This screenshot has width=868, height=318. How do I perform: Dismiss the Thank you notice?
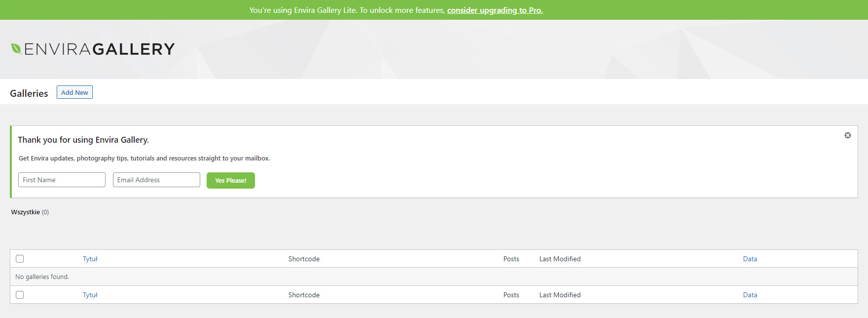(x=847, y=135)
